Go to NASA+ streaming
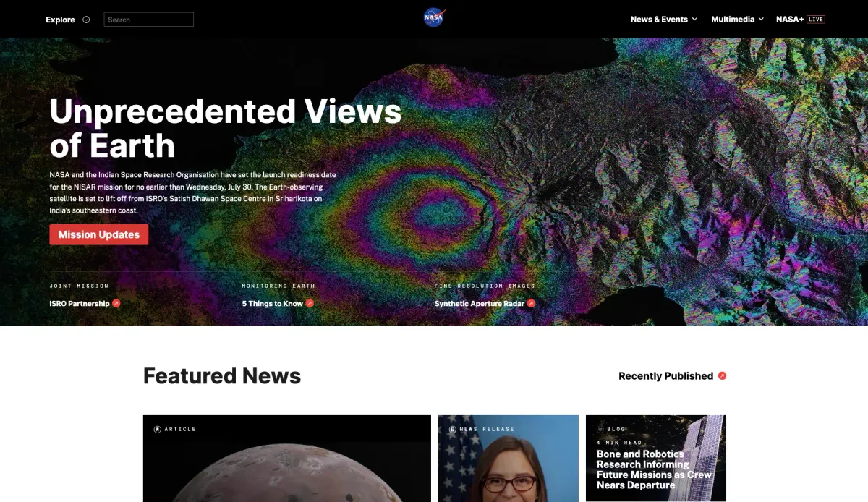The width and height of the screenshot is (868, 502). [790, 20]
